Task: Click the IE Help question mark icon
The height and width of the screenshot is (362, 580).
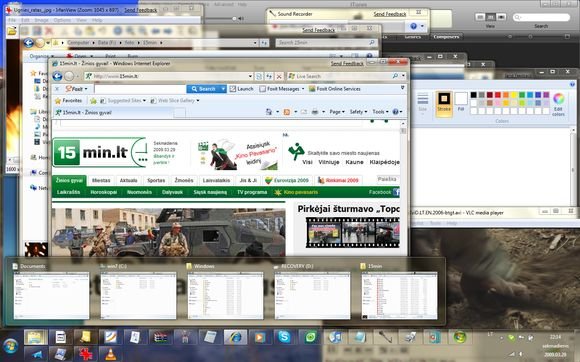Action: (395, 112)
